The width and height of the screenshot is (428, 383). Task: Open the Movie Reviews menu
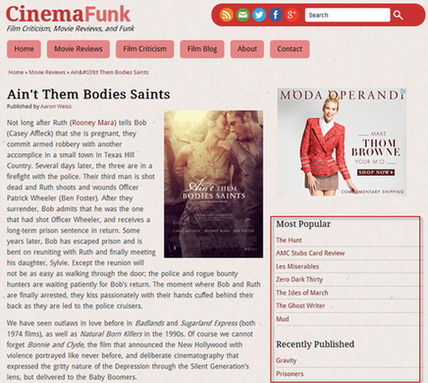pos(78,49)
